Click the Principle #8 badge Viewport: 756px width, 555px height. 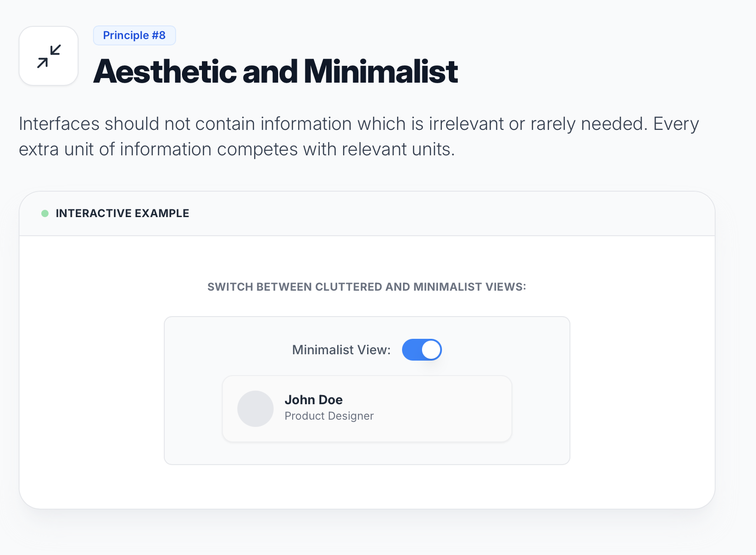tap(134, 35)
